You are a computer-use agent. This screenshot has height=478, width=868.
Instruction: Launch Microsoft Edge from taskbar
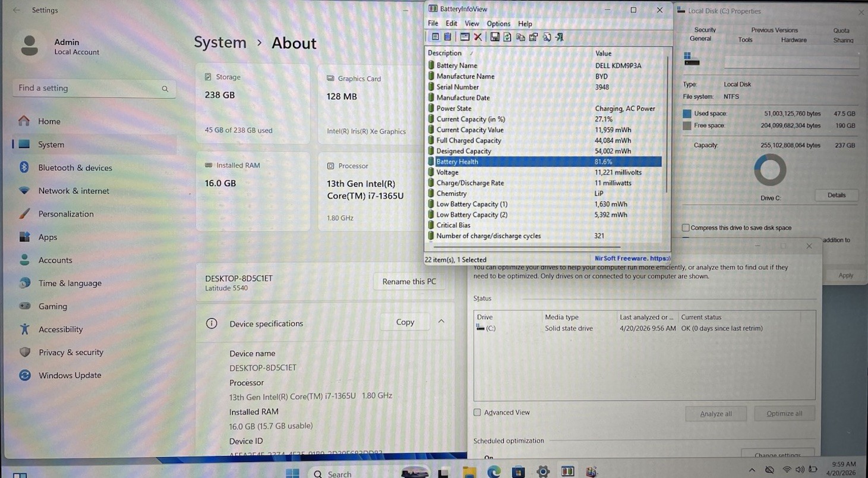(x=494, y=473)
